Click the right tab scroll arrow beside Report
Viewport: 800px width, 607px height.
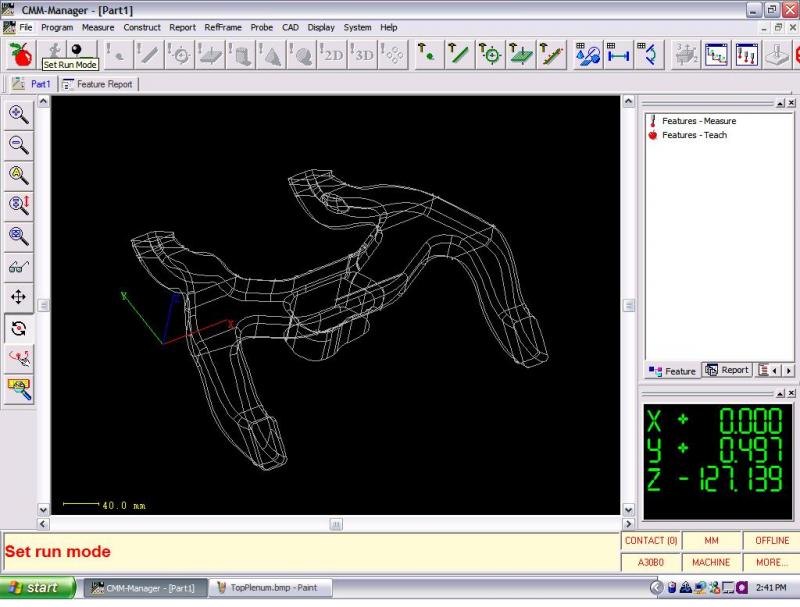(x=789, y=370)
